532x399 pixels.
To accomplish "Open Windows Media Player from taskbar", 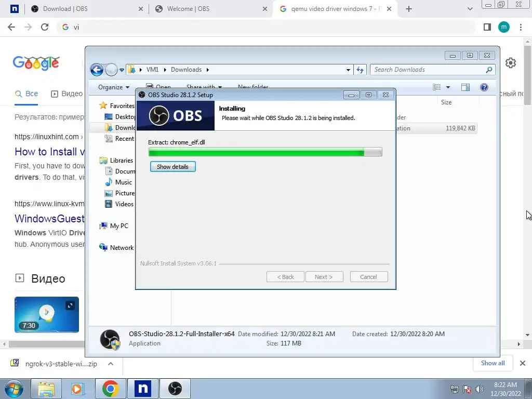I will click(77, 389).
